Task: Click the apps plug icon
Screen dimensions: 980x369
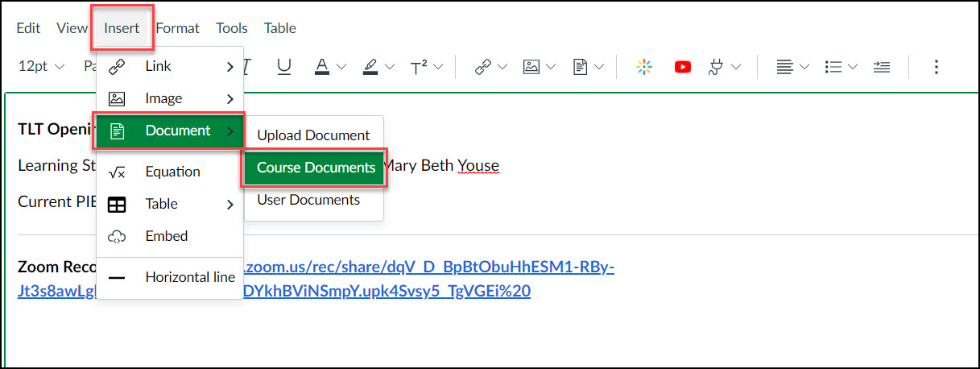Action: tap(715, 67)
